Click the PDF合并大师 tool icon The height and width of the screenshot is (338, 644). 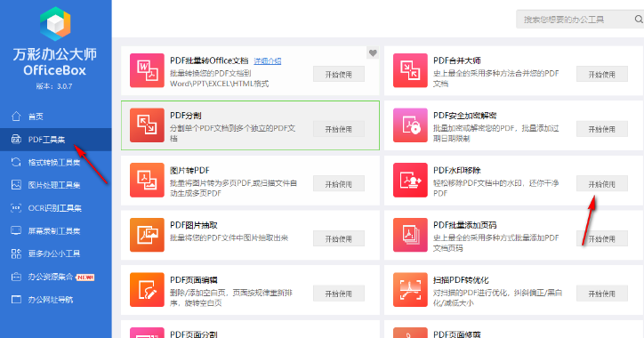pos(410,70)
